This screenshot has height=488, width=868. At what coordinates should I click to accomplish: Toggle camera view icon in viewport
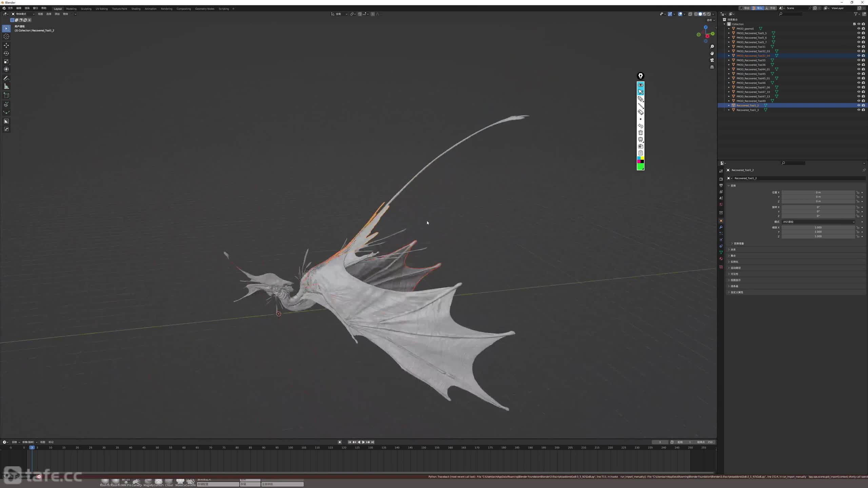click(x=712, y=60)
